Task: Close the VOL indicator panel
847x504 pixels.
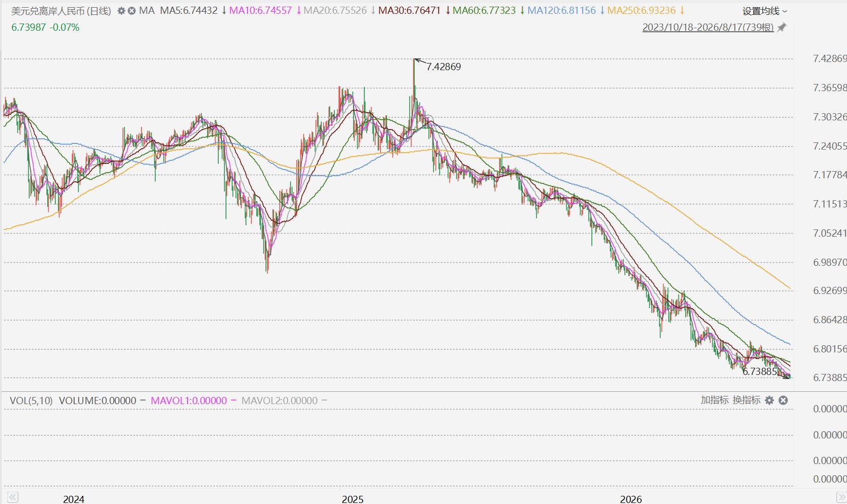Action: click(783, 401)
